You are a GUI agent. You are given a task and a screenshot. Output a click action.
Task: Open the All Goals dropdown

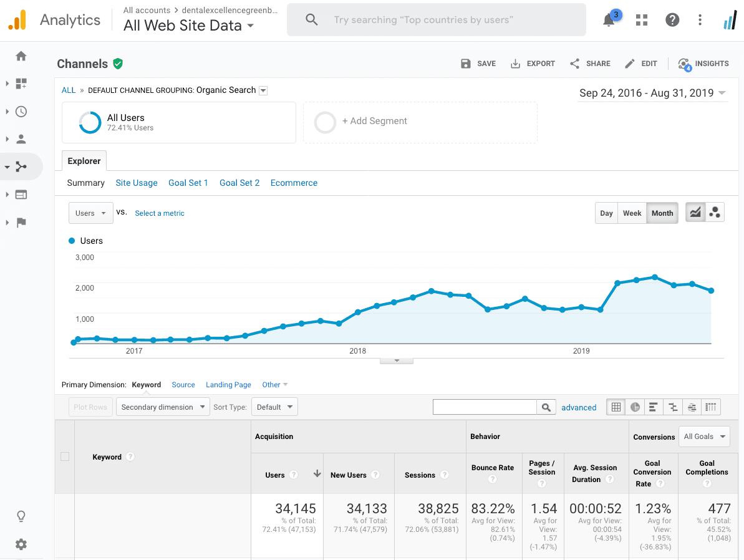pos(704,437)
